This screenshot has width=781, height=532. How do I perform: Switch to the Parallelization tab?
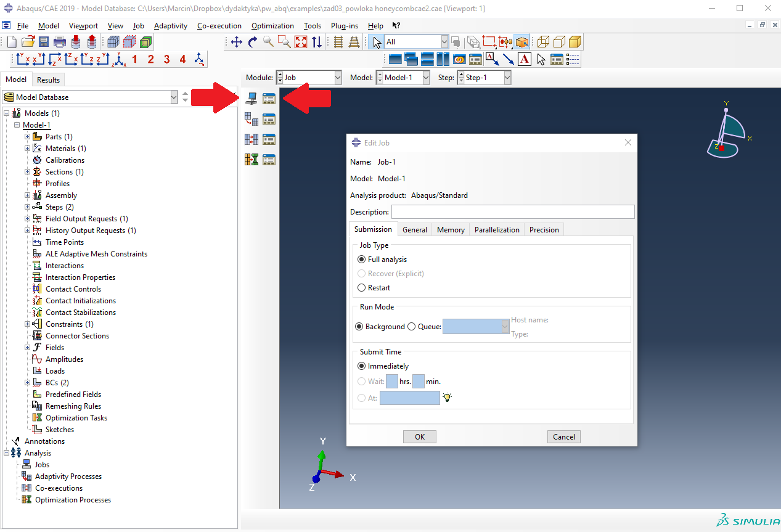(497, 230)
